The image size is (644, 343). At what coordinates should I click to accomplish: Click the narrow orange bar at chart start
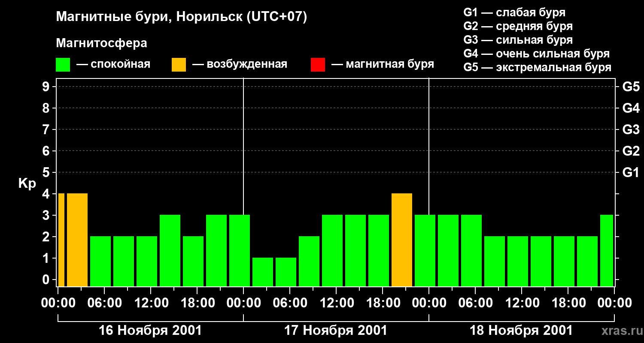pos(61,240)
